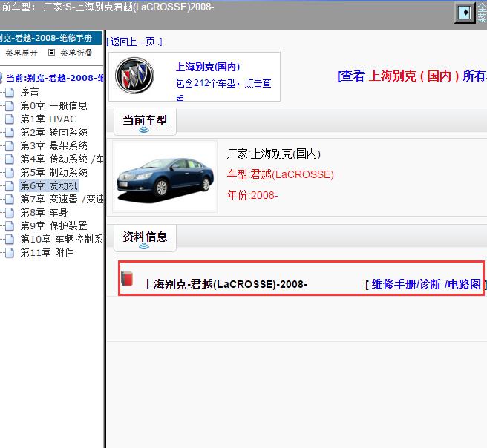
Task: Click the document icon next to 第5章 制动系统
Action: coord(10,172)
